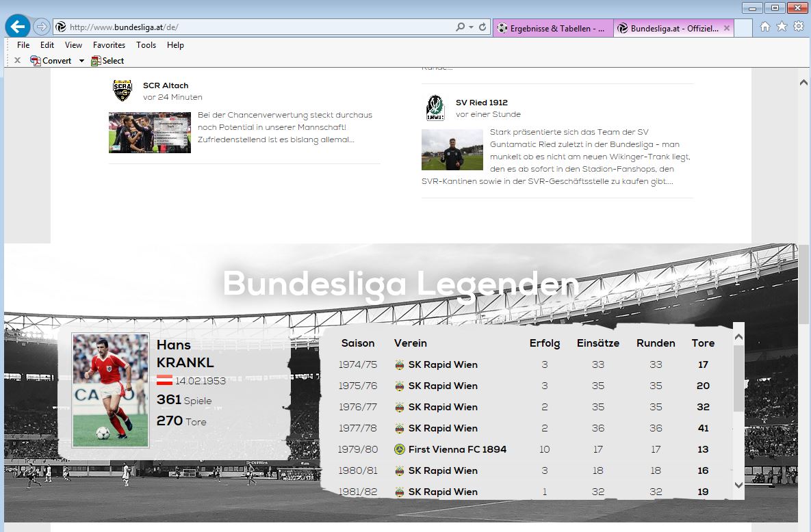Click favicon of Ergebnisse & Tabellen tab
This screenshot has width=811, height=532.
tap(502, 29)
